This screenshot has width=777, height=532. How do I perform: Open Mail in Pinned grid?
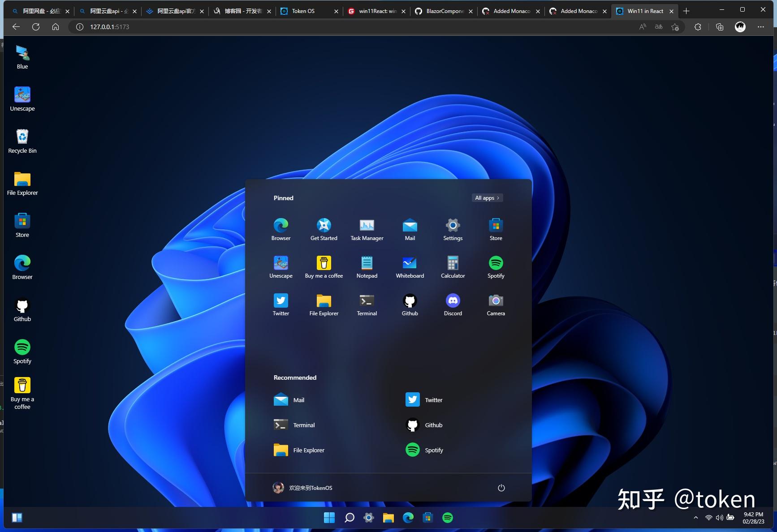[410, 229]
